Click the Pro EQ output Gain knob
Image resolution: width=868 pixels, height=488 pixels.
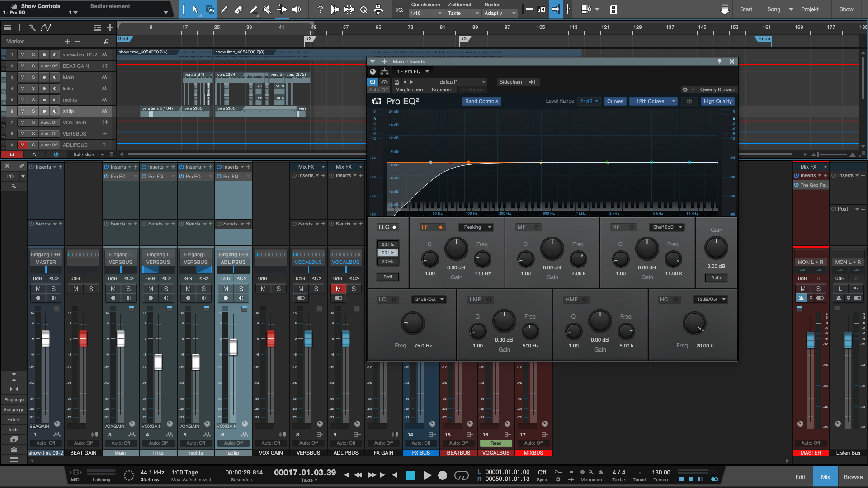[716, 248]
